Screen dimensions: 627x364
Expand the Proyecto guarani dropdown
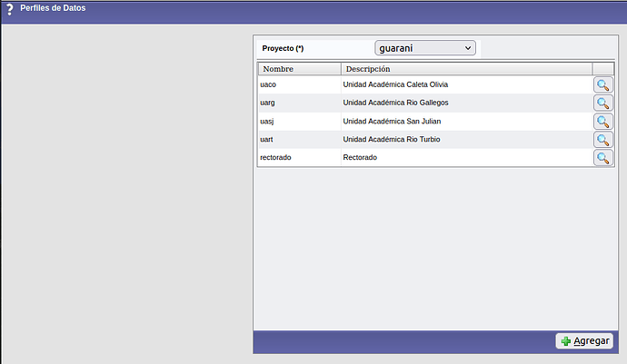(x=425, y=47)
